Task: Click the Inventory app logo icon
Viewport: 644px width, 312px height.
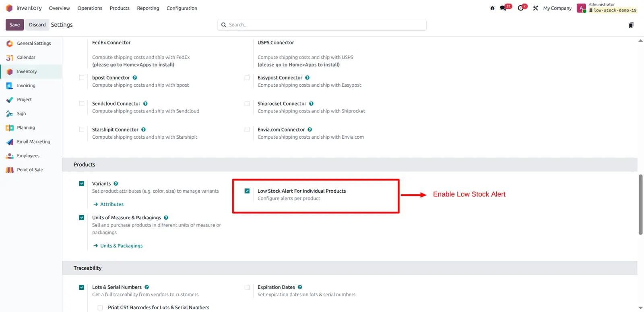Action: point(9,8)
